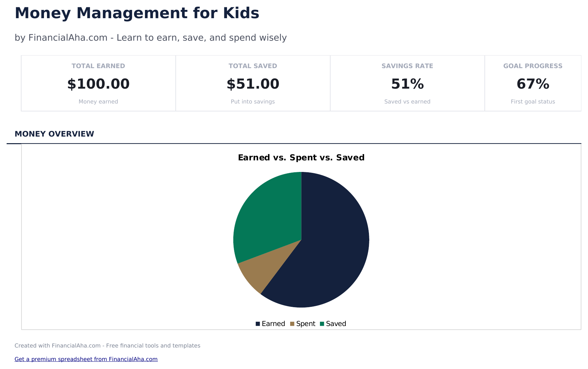Click the TOTAL EARNED card label
Image resolution: width=588 pixels, height=369 pixels.
click(98, 66)
